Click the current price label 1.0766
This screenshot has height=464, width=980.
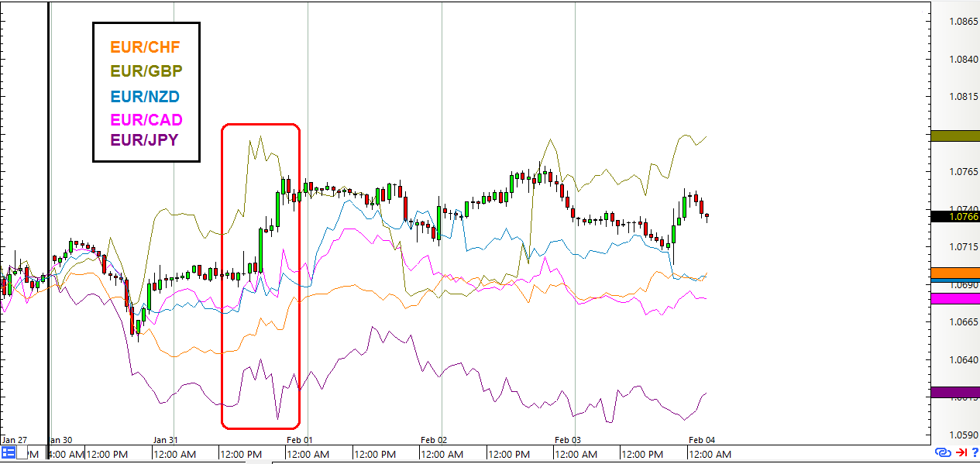(x=955, y=216)
